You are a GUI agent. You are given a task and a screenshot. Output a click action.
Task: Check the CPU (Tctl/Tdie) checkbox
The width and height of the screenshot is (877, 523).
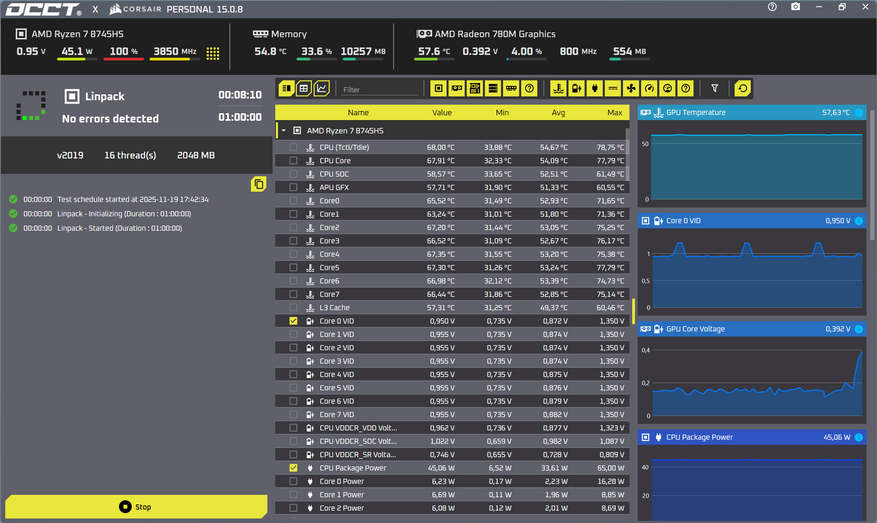click(x=293, y=147)
